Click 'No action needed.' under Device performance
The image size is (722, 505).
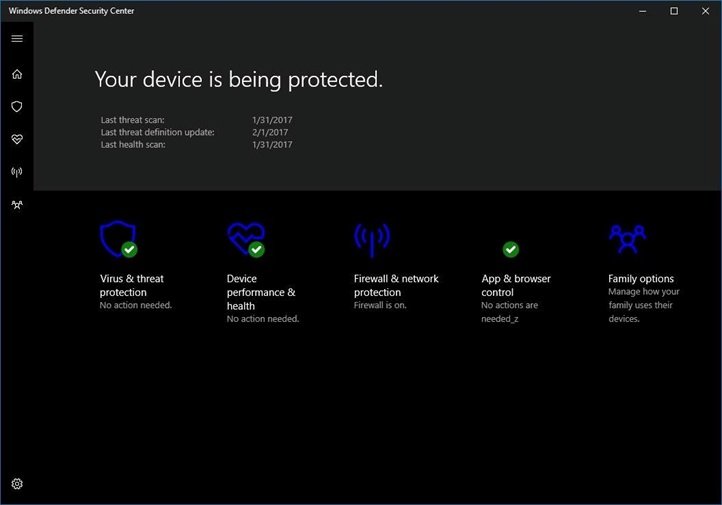[x=263, y=319]
